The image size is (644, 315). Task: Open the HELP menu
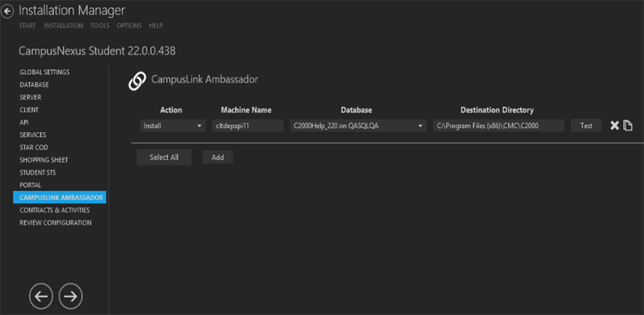(x=156, y=25)
